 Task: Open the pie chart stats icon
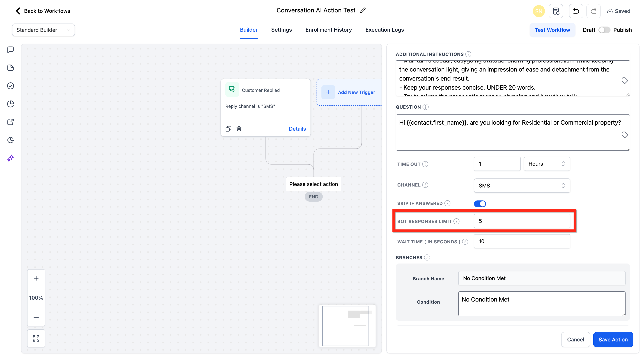pyautogui.click(x=11, y=104)
